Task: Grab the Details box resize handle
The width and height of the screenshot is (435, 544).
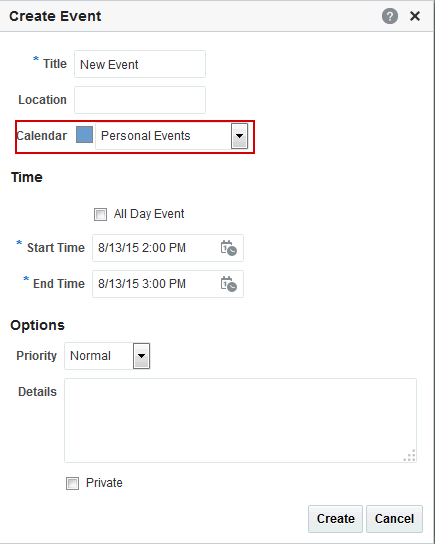Action: click(410, 456)
